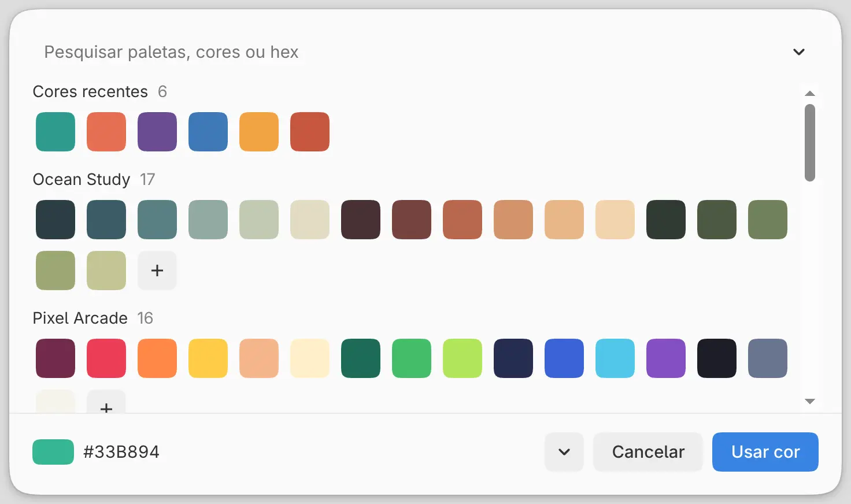Pick the purple recent color swatch
Image resolution: width=851 pixels, height=504 pixels.
tap(157, 132)
